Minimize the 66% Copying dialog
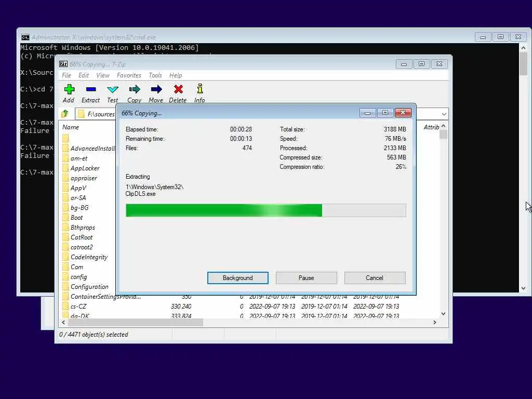532x399 pixels. [x=367, y=113]
